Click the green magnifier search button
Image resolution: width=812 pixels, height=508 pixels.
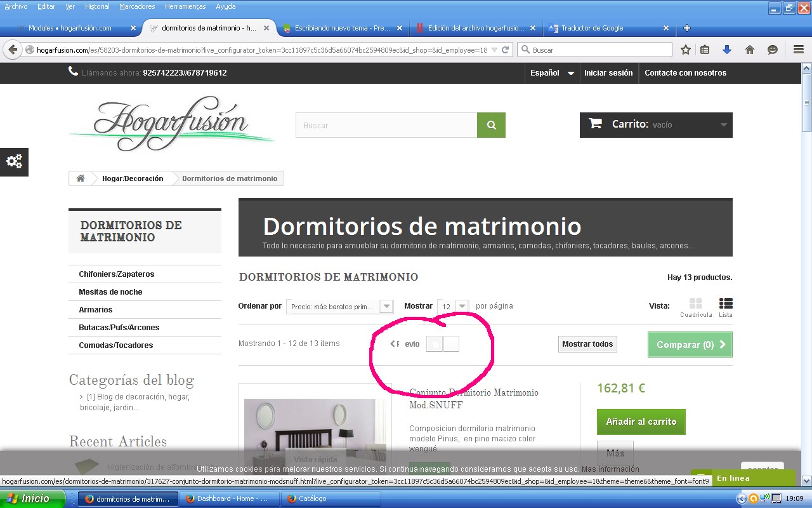(491, 125)
